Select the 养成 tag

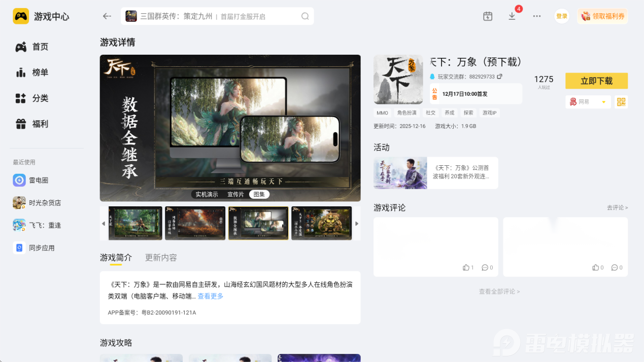[x=449, y=113]
